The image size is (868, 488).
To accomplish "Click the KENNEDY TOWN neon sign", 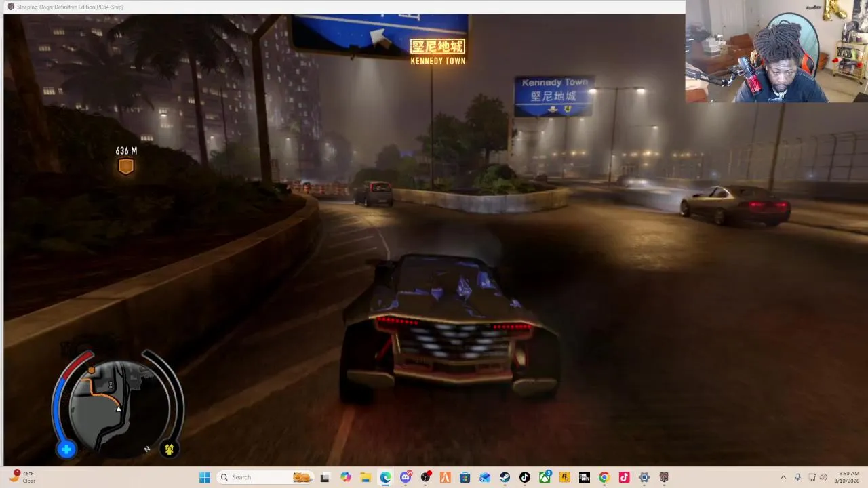I will click(x=438, y=52).
